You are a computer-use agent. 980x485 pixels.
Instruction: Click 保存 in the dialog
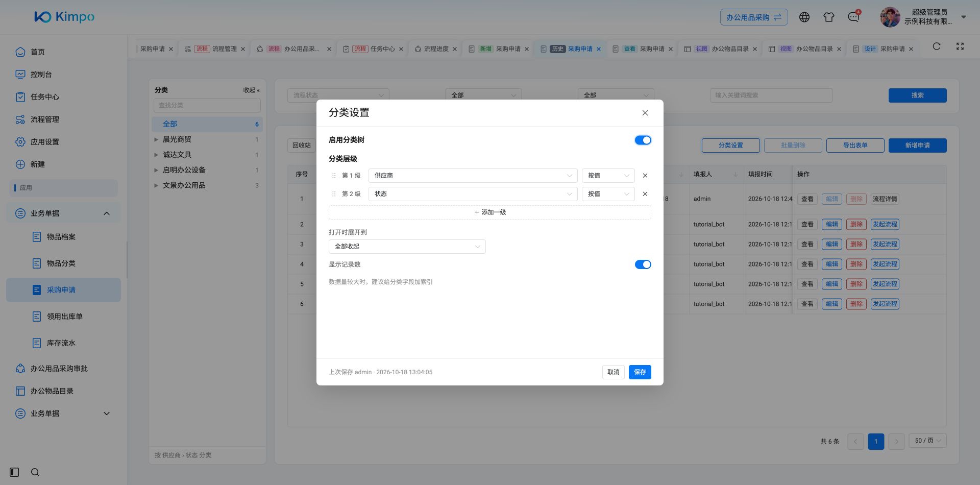640,372
